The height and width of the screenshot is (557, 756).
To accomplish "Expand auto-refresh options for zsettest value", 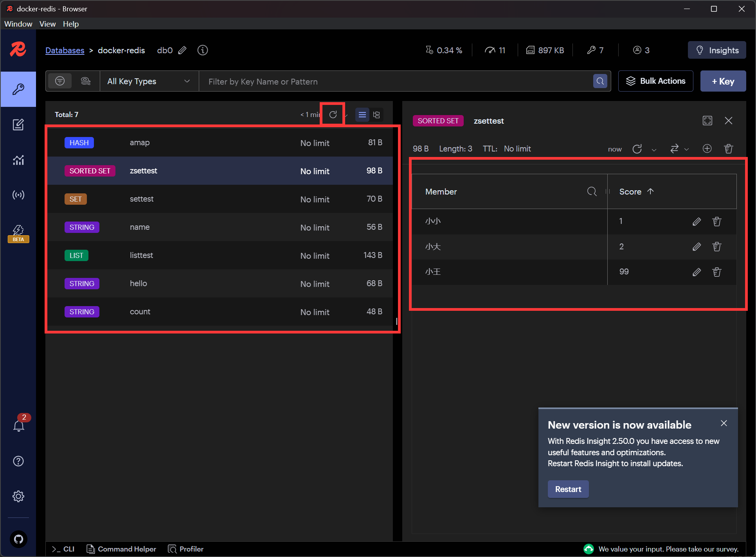I will 654,150.
